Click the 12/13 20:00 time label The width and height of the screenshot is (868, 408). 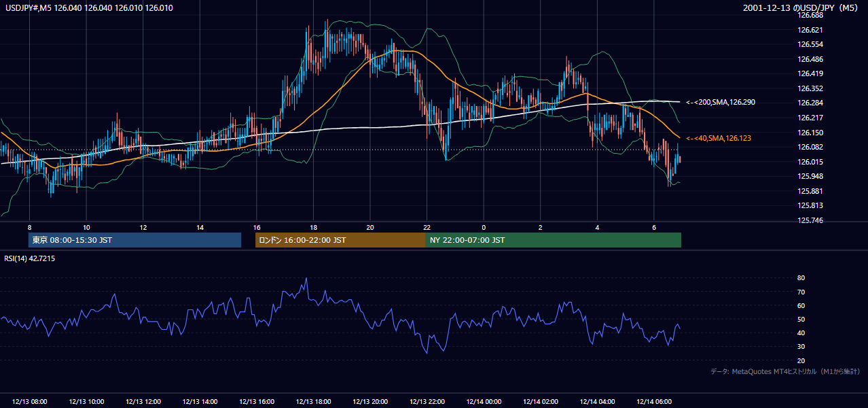click(370, 402)
